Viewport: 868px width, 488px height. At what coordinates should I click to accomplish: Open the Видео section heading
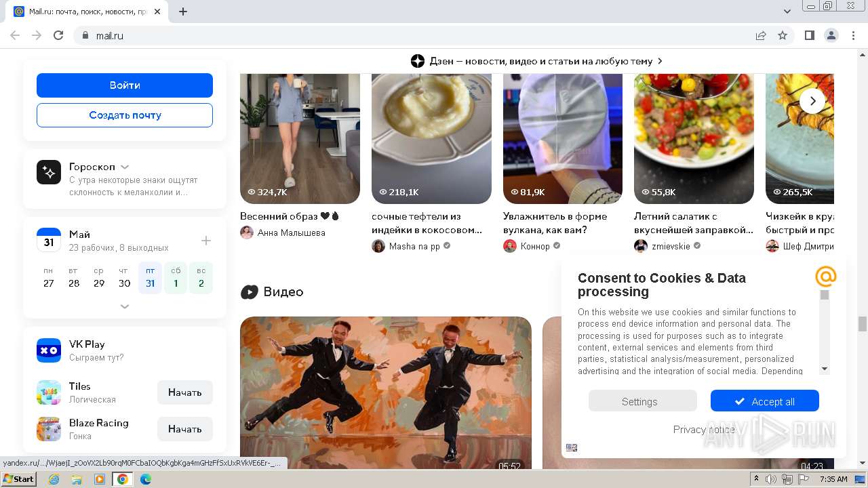283,292
